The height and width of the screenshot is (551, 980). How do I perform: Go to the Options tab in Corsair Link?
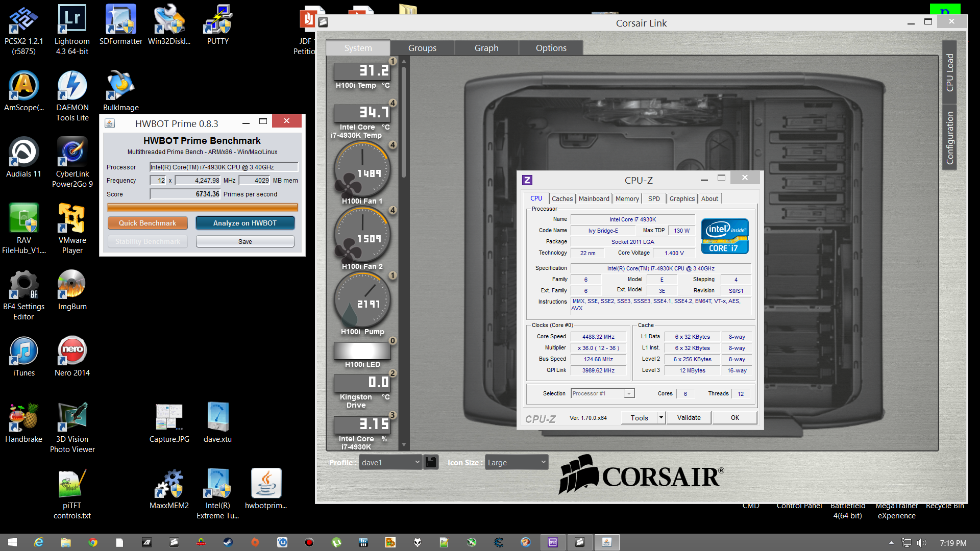551,48
